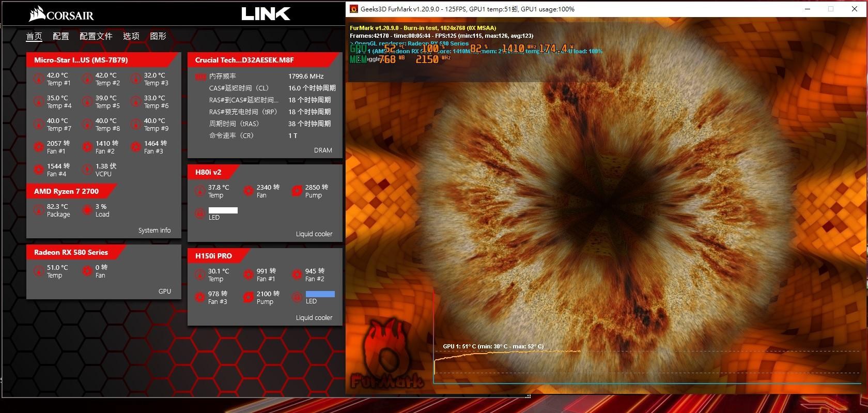Click the Temp #2 thermometer icon

[x=87, y=79]
